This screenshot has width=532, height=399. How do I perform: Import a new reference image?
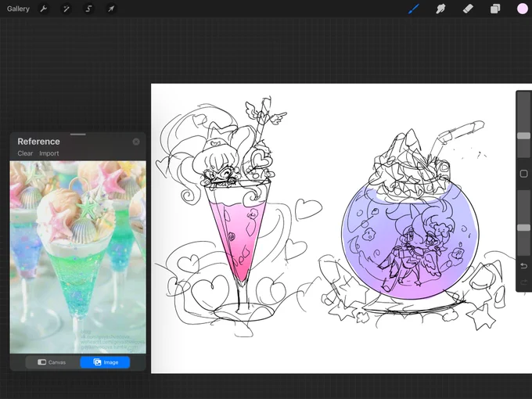49,153
